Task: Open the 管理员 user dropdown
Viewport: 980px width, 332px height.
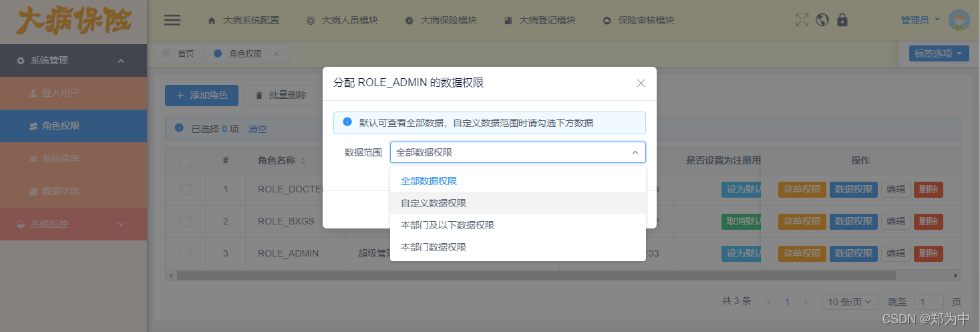Action: pos(920,20)
